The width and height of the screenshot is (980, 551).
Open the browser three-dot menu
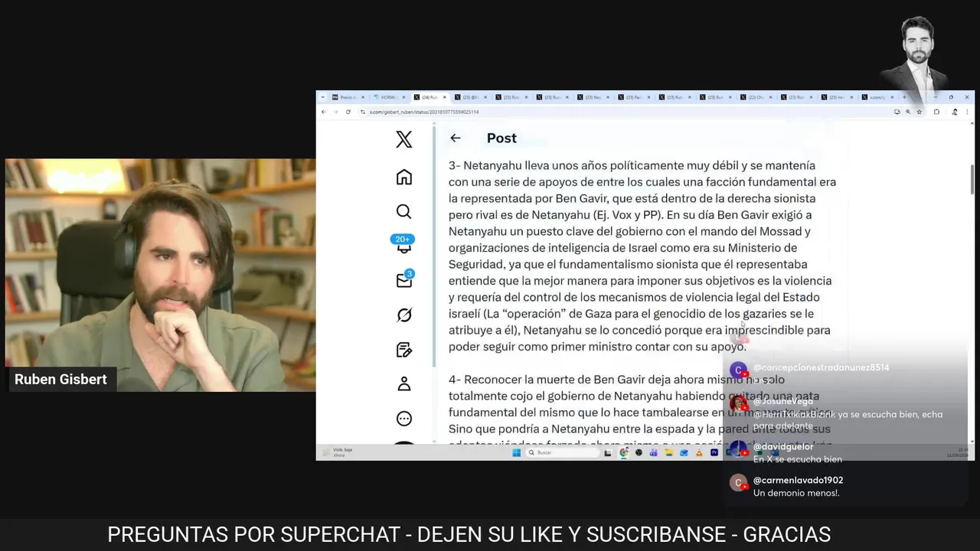(969, 112)
